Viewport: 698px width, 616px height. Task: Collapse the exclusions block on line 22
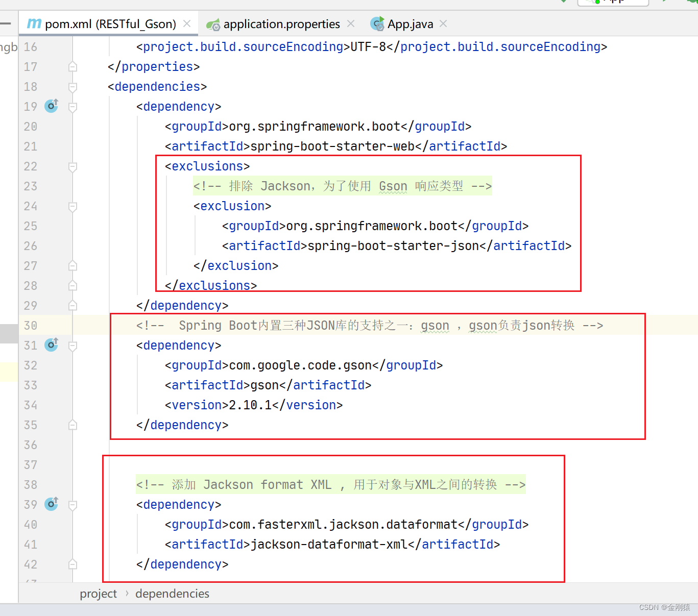click(x=73, y=166)
